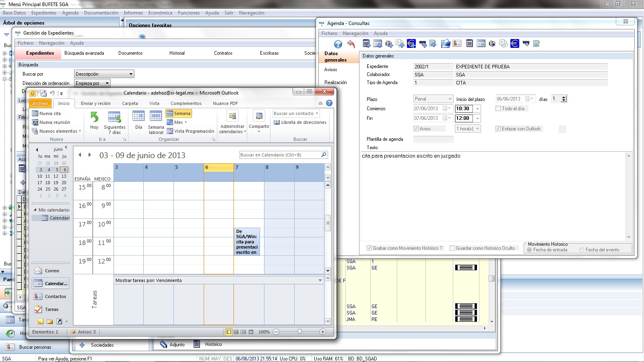Image resolution: width=644 pixels, height=362 pixels.
Task: Open Libreta de direcciones
Action: 300,122
